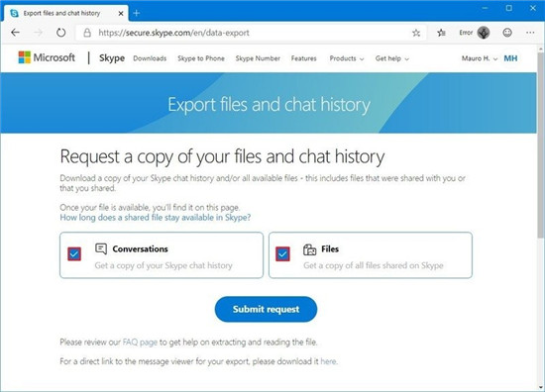The image size is (545, 392).
Task: Click the MH account initials
Action: pos(510,58)
